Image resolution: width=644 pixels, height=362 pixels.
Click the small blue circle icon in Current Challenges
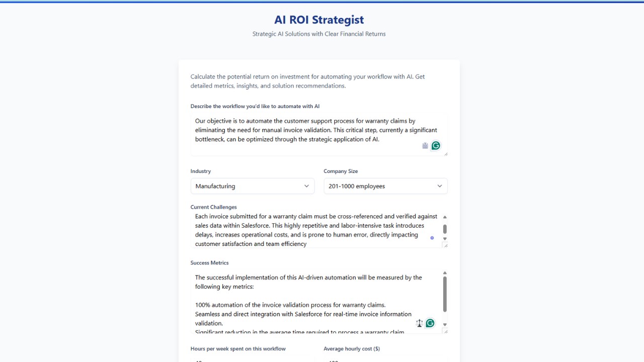point(432,238)
